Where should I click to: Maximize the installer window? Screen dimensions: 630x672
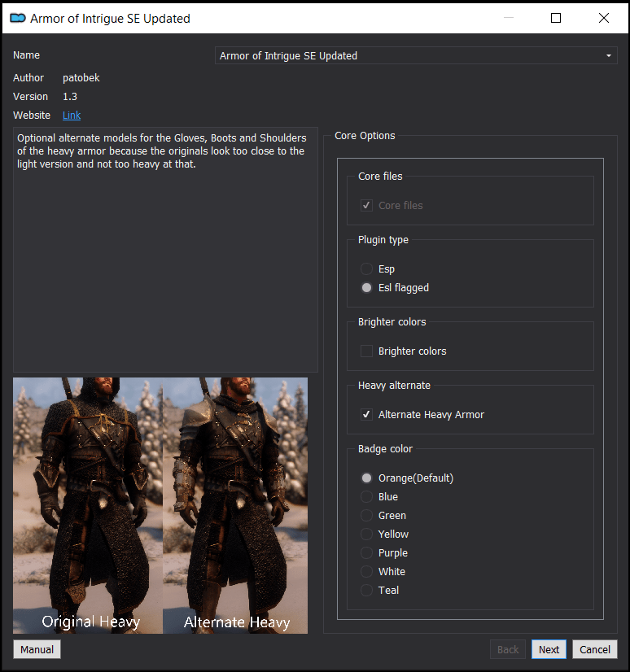coord(556,18)
